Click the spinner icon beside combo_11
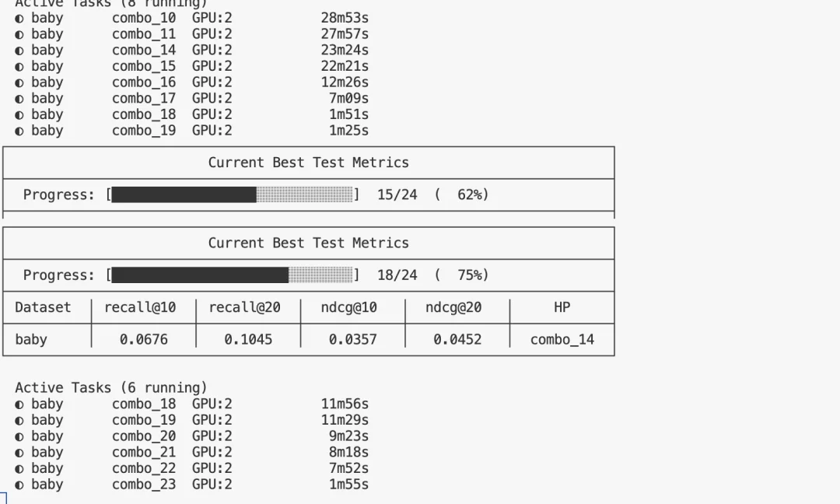This screenshot has width=840, height=504. tap(19, 34)
